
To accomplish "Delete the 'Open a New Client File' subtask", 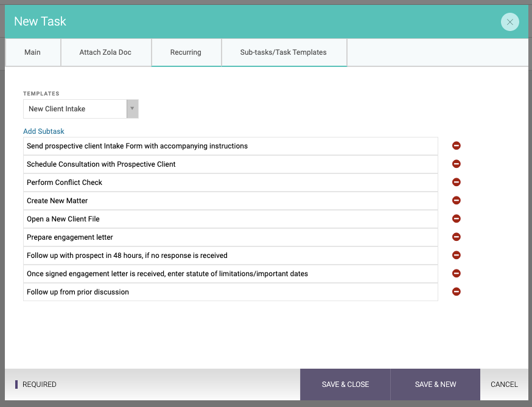I will (456, 219).
